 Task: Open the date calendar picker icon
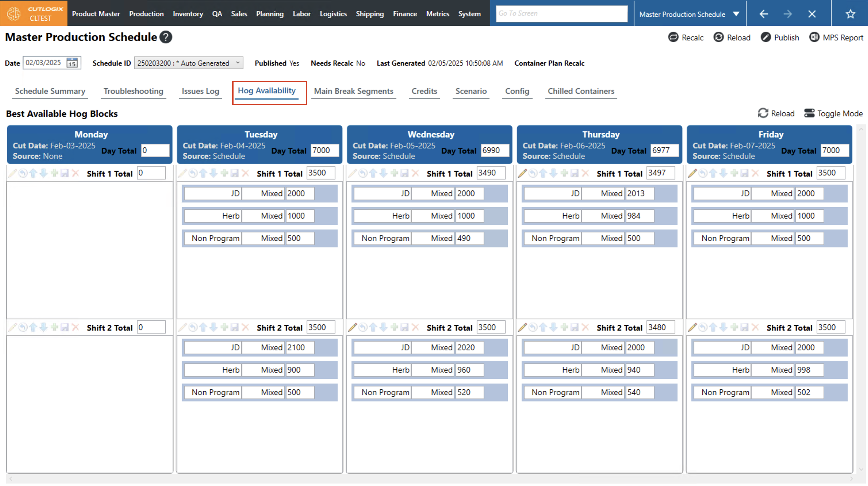click(72, 63)
